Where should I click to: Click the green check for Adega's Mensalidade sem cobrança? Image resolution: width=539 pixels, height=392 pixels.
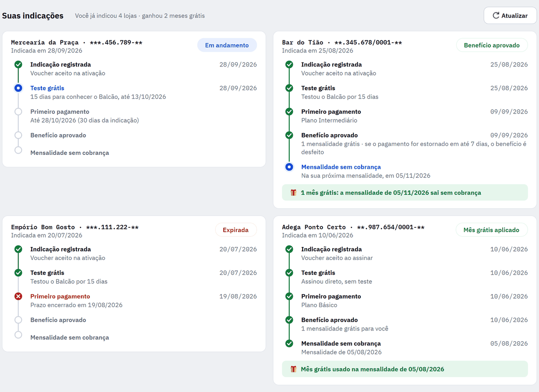(289, 344)
